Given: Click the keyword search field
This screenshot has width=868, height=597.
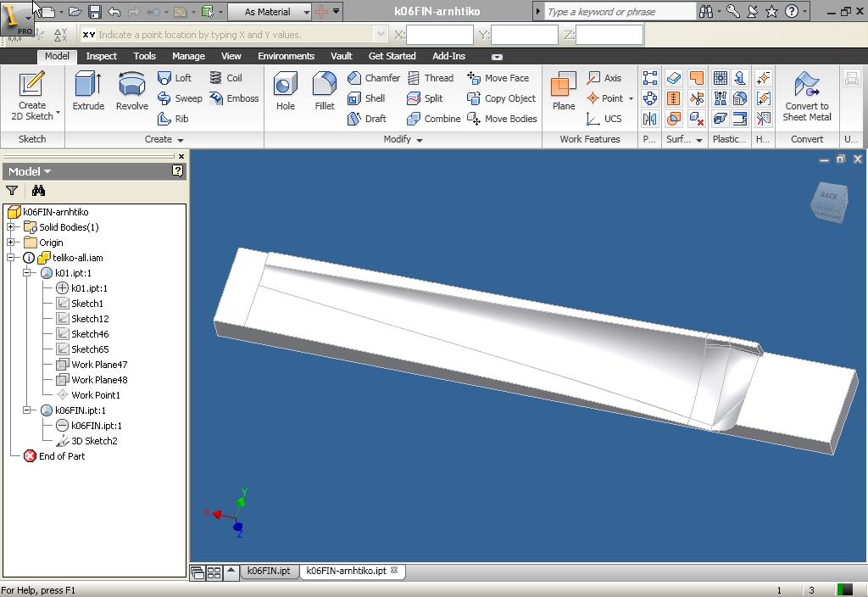Looking at the screenshot, I should [620, 12].
